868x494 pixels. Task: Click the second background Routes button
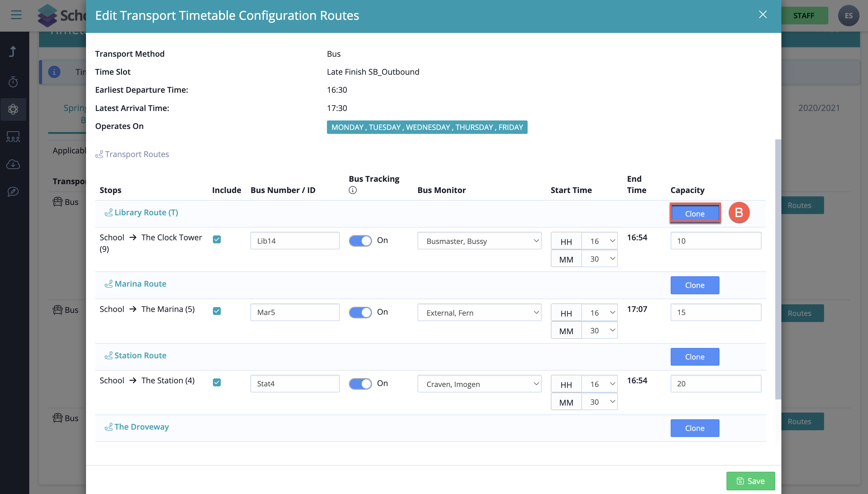click(x=802, y=313)
